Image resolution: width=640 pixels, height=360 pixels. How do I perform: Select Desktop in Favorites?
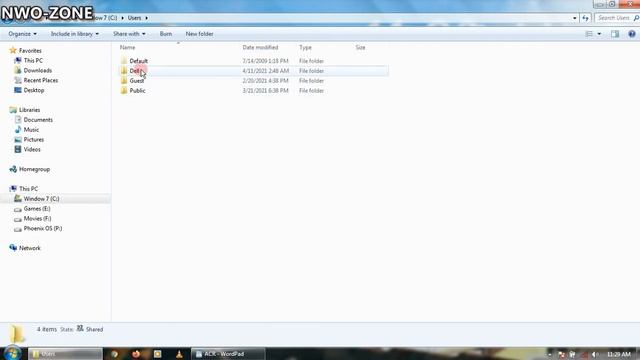[34, 90]
